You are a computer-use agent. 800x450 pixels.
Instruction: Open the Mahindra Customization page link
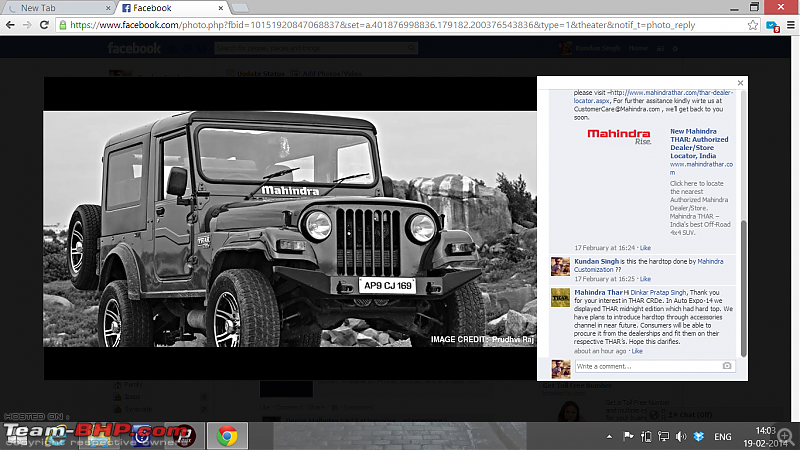coord(648,265)
